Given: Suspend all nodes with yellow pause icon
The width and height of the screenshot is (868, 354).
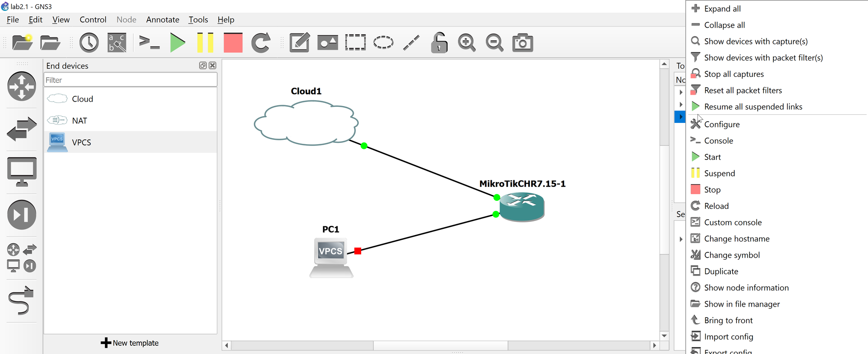Looking at the screenshot, I should (x=205, y=43).
